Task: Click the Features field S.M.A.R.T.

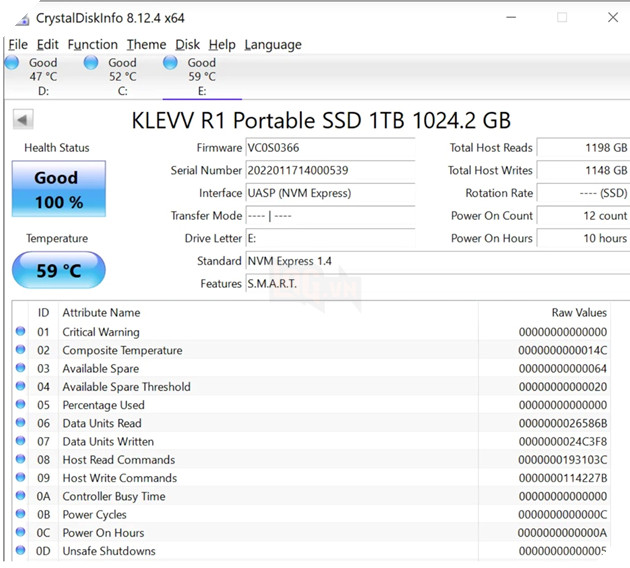Action: pyautogui.click(x=438, y=284)
